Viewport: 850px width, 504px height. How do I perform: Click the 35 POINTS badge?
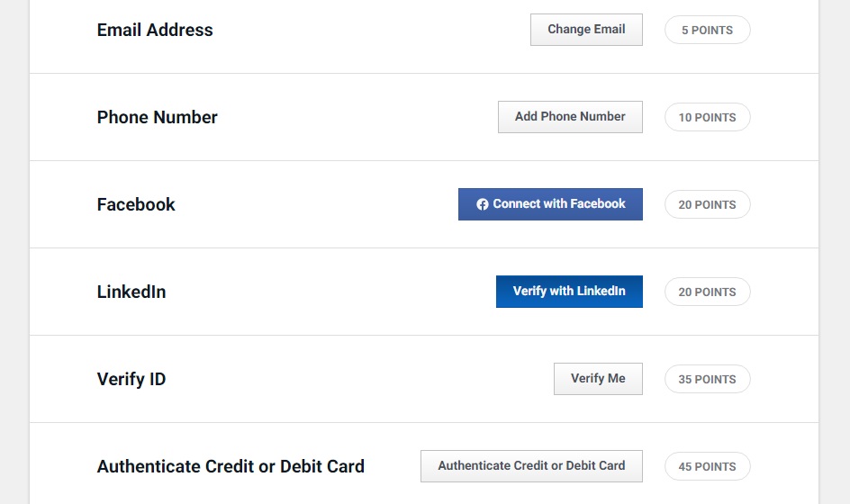tap(707, 379)
